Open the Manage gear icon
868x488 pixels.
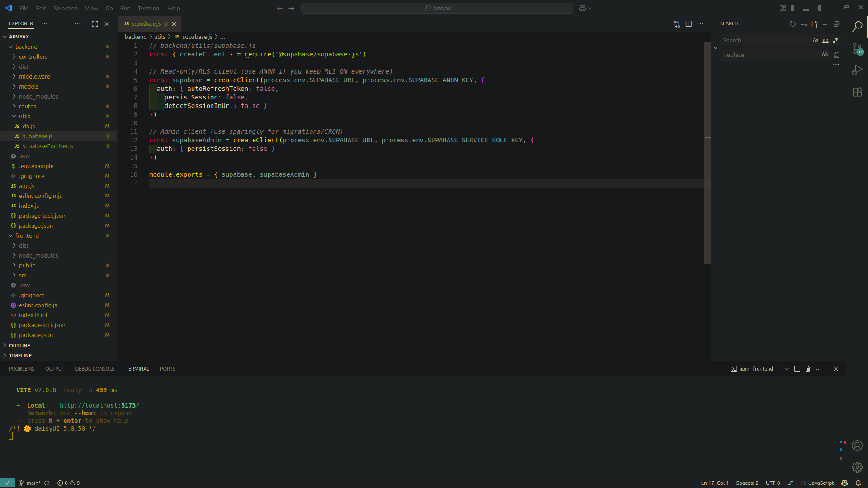857,467
